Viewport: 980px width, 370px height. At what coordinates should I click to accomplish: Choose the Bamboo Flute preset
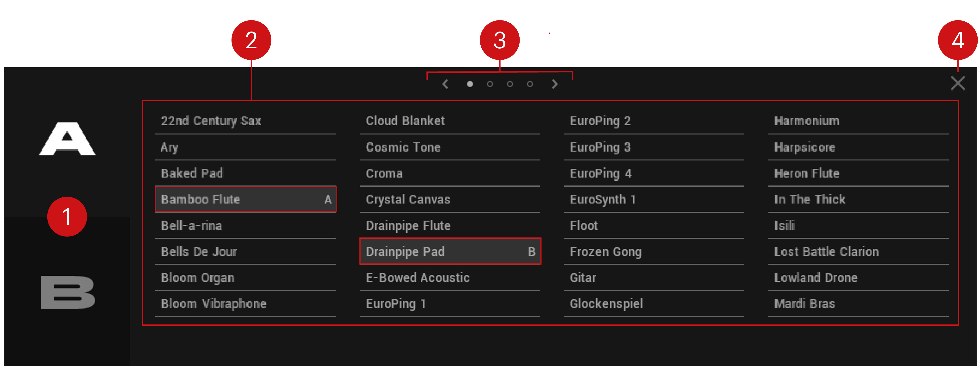coord(245,199)
